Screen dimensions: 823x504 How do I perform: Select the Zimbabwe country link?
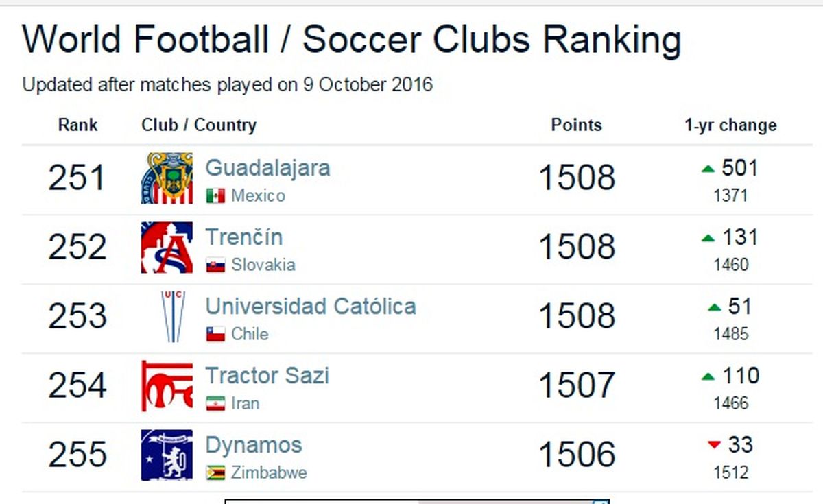click(269, 472)
